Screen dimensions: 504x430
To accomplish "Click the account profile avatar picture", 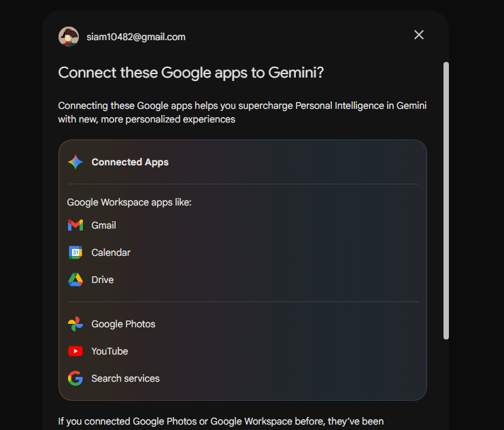I will (69, 37).
